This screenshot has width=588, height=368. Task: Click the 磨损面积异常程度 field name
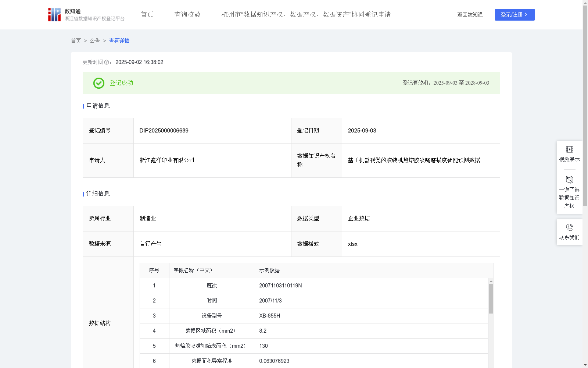pyautogui.click(x=212, y=361)
